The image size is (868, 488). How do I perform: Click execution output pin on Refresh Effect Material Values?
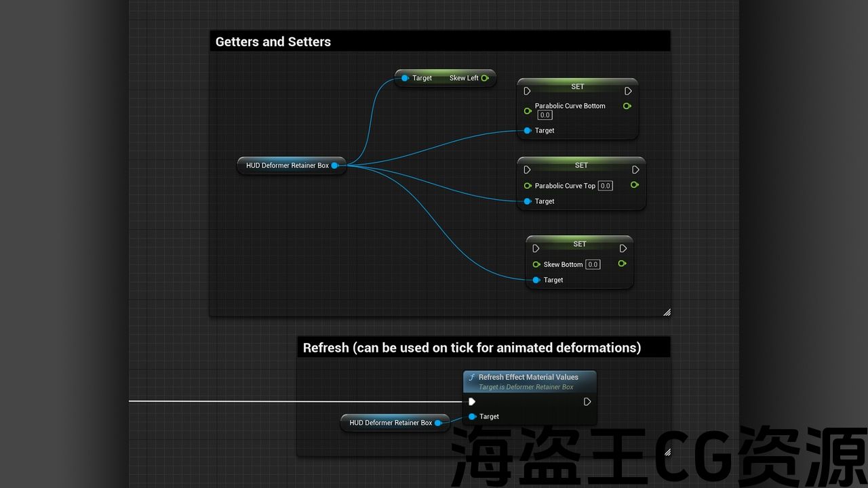(x=587, y=402)
